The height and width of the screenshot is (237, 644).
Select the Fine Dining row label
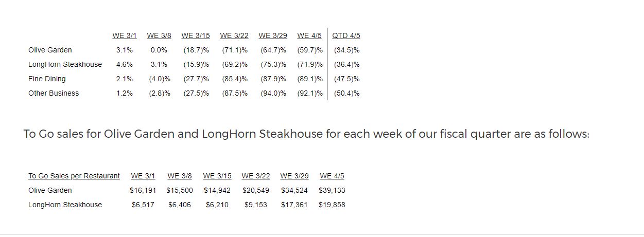click(x=47, y=79)
